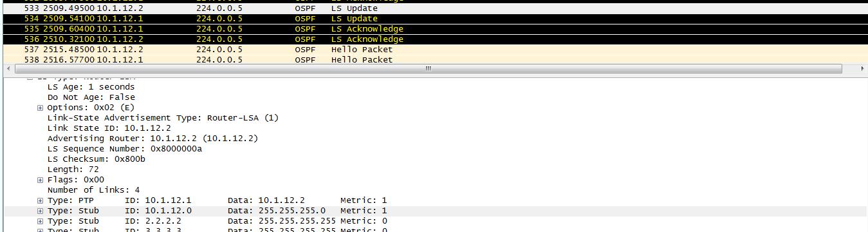Select Link-State Advertisement Type: Router-LSA line
This screenshot has width=868, height=232.
pyautogui.click(x=163, y=118)
